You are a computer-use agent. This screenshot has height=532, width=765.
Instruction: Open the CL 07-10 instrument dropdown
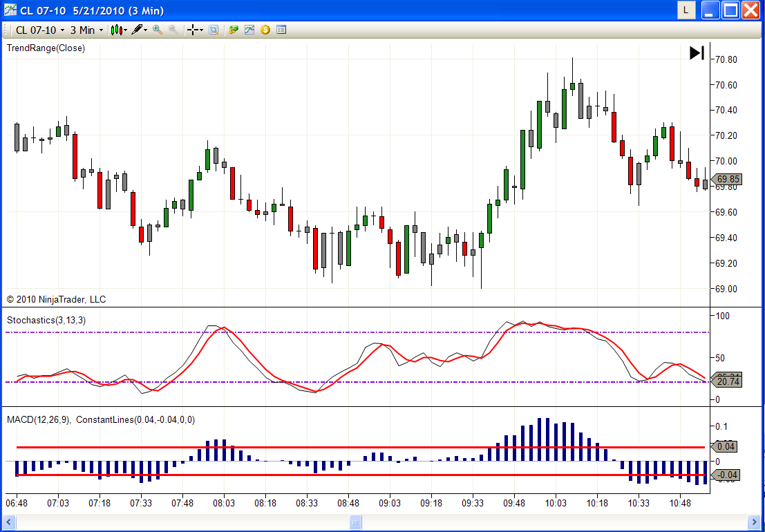(40, 30)
